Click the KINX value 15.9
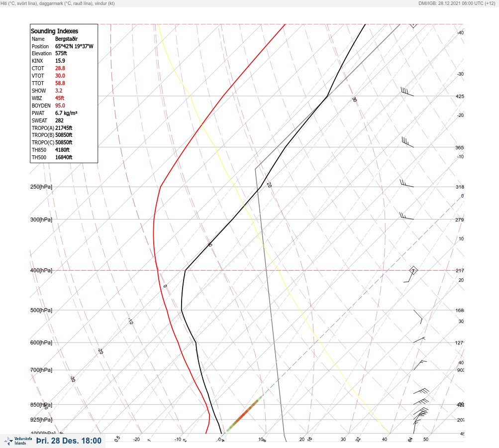Image resolution: width=499 pixels, height=448 pixels. click(x=60, y=61)
